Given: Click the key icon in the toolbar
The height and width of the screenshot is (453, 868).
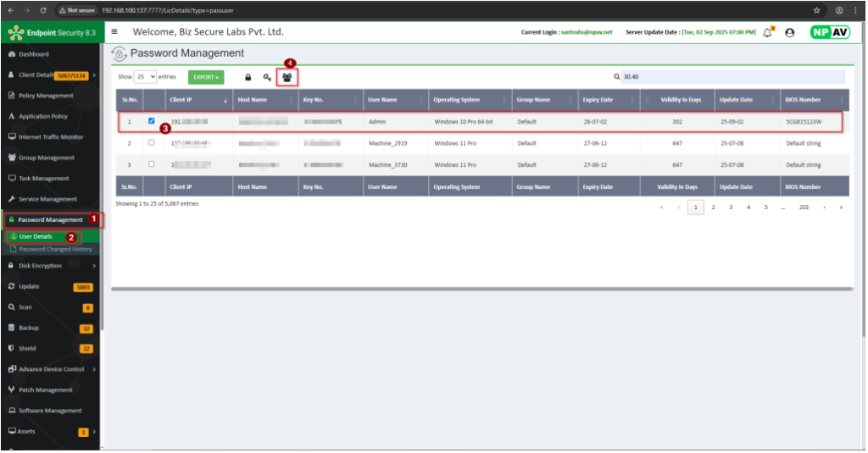Looking at the screenshot, I should (x=267, y=77).
